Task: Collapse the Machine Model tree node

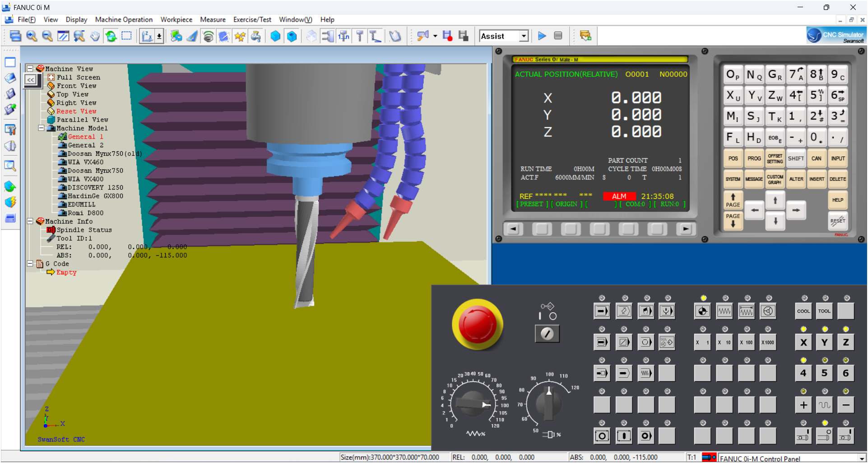Action: coord(41,128)
